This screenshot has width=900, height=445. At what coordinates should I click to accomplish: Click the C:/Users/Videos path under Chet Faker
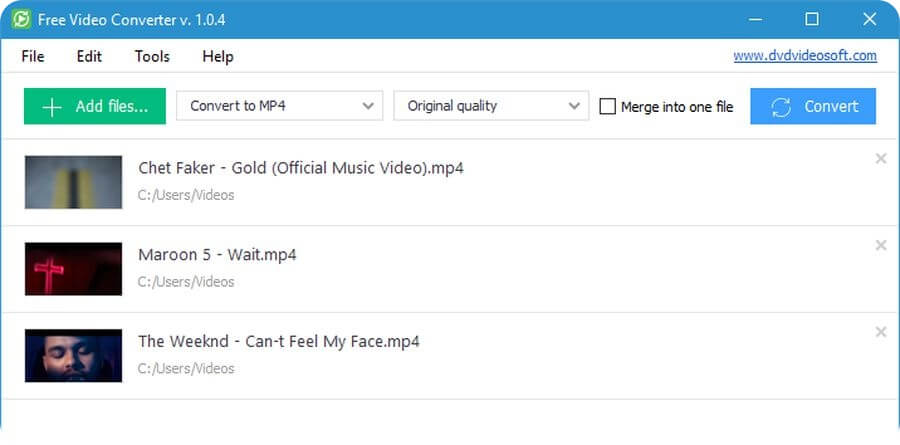(186, 195)
